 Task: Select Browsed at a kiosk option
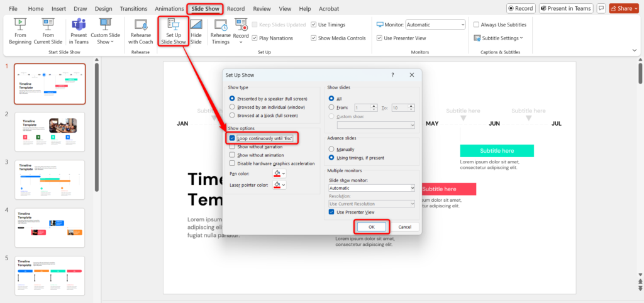pyautogui.click(x=233, y=116)
